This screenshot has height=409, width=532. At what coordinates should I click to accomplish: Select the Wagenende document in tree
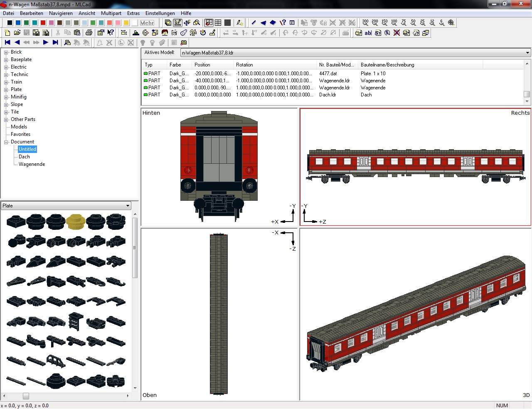32,164
